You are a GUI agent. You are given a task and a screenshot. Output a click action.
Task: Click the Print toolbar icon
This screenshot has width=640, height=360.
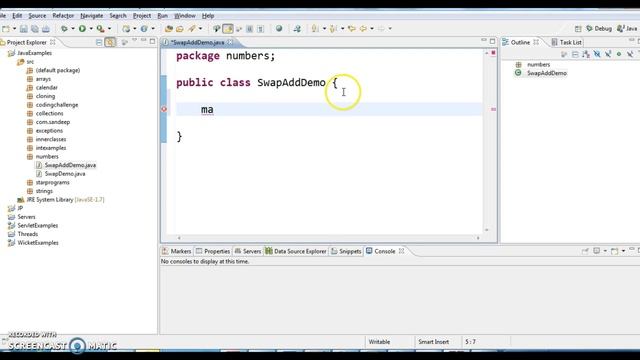tap(46, 29)
